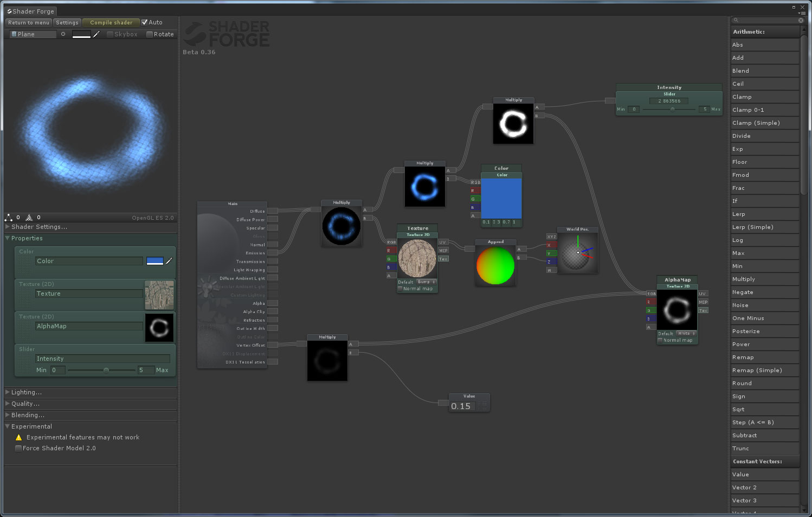The width and height of the screenshot is (812, 517).
Task: Click the Texture property thumbnail
Action: click(x=159, y=295)
